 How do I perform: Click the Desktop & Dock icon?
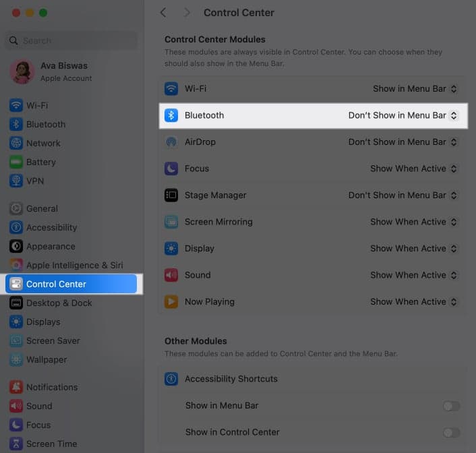pyautogui.click(x=16, y=303)
